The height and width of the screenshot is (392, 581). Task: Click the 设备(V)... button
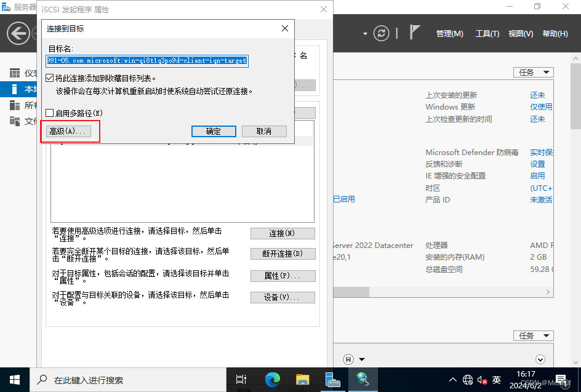[x=282, y=297]
